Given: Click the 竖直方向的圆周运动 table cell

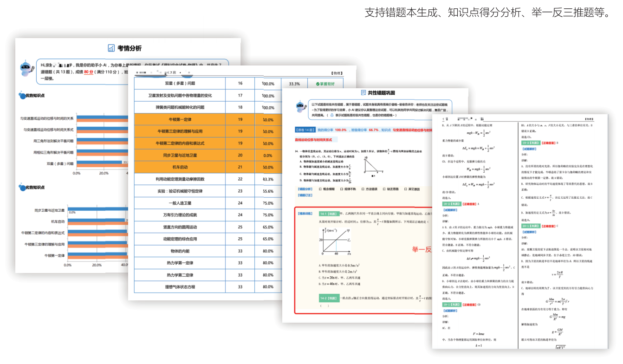Looking at the screenshot, I should tap(180, 227).
